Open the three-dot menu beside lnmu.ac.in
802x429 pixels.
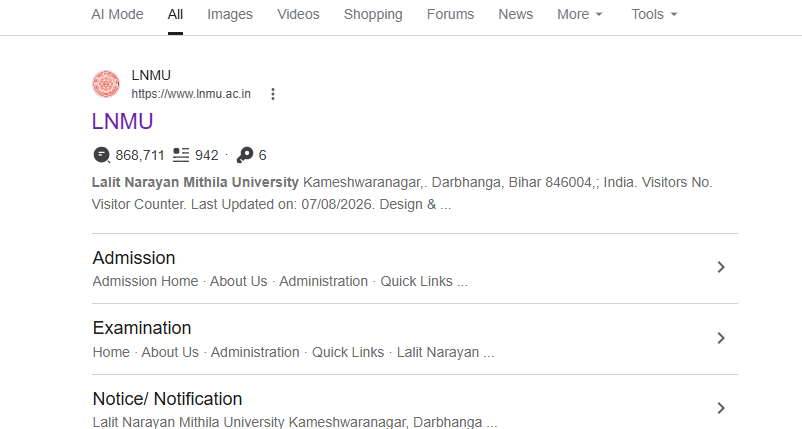coord(273,94)
